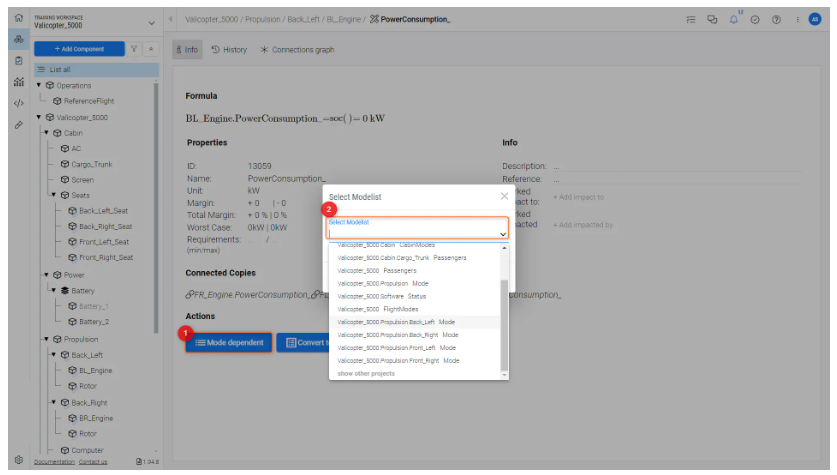Viewport: 837px width, 475px height.
Task: Open the home icon in left sidebar
Action: (19, 18)
